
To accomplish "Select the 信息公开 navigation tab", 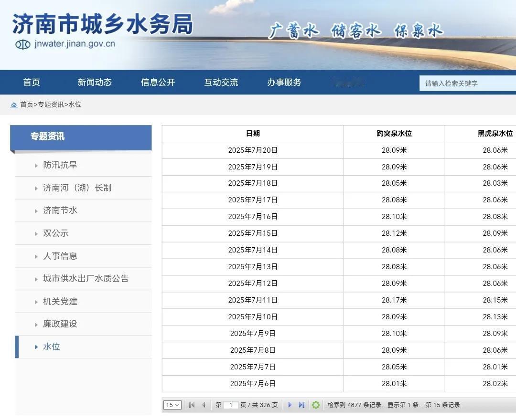I will 157,82.
